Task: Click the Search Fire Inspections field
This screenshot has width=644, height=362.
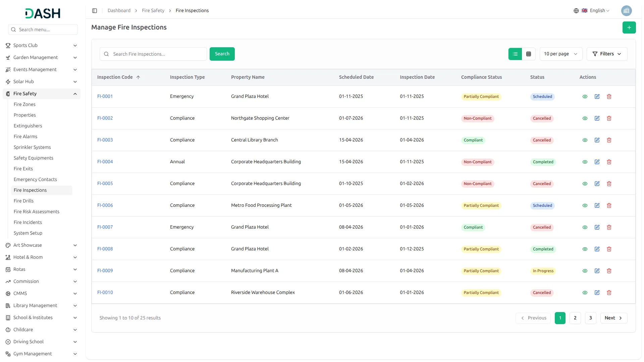Action: [x=153, y=54]
